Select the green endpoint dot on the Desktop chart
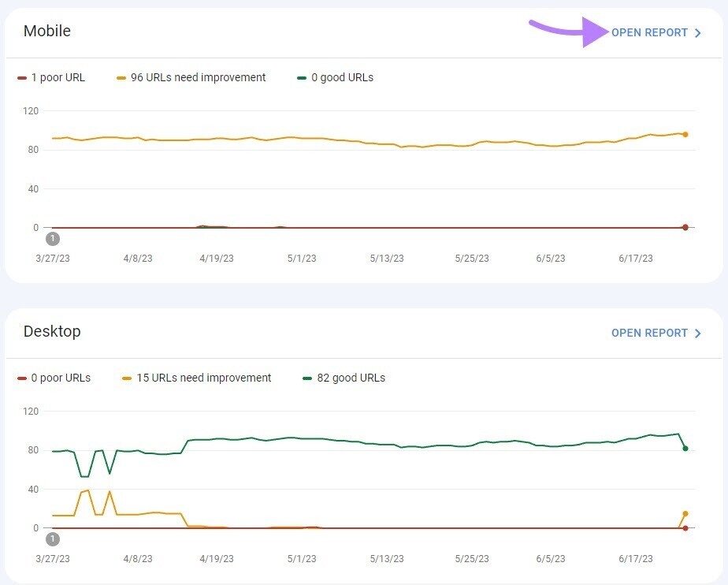Viewport: 728px width, 585px height. [x=685, y=449]
